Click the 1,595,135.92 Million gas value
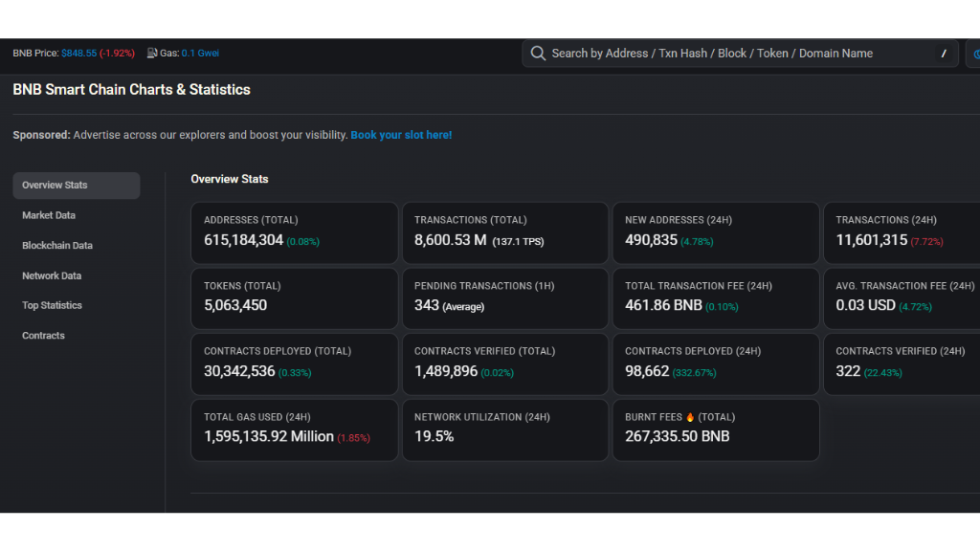Viewport: 980px width, 551px height. (269, 436)
